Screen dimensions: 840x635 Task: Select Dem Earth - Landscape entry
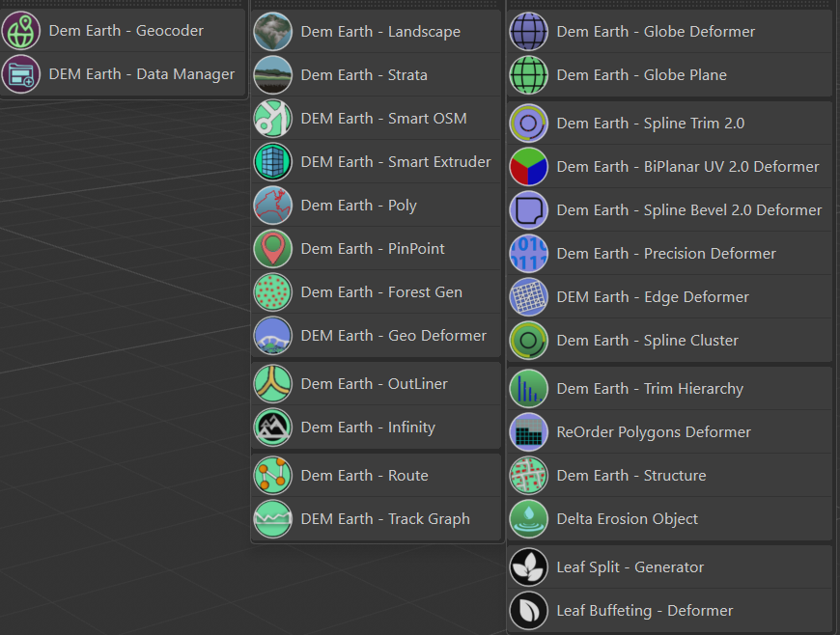pos(377,32)
